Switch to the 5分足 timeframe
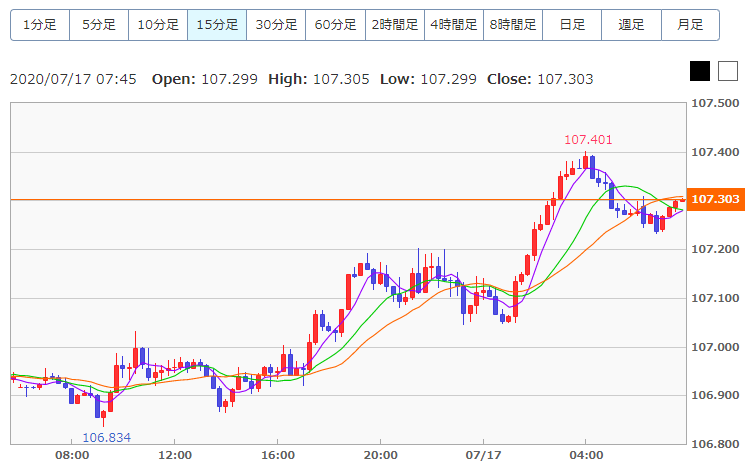This screenshot has width=752, height=470. click(x=99, y=24)
